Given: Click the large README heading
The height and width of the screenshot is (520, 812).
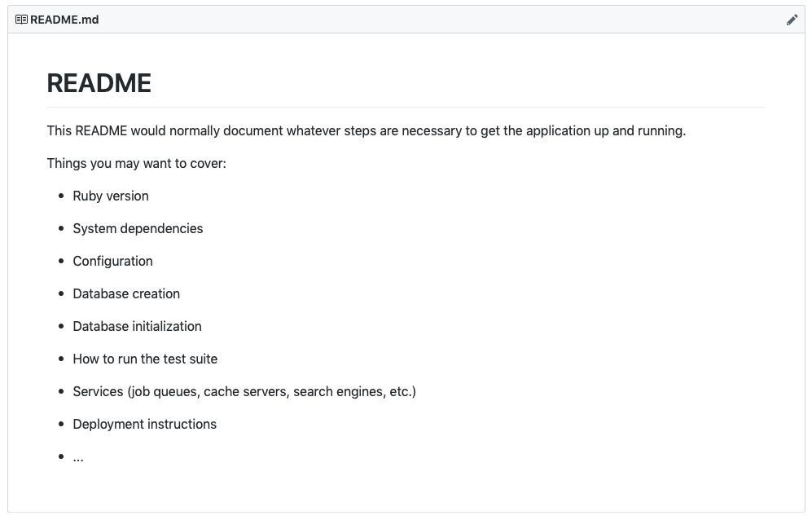Looking at the screenshot, I should tap(99, 83).
